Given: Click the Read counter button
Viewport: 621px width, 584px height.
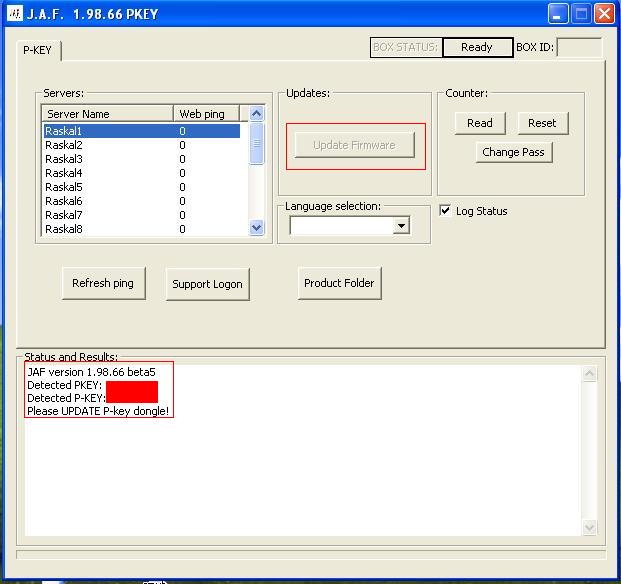Looking at the screenshot, I should 480,123.
